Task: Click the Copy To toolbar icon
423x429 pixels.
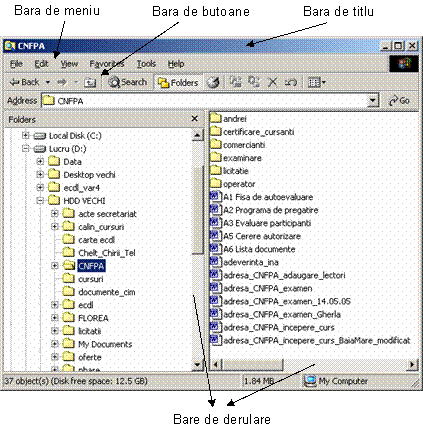Action: pos(254,82)
